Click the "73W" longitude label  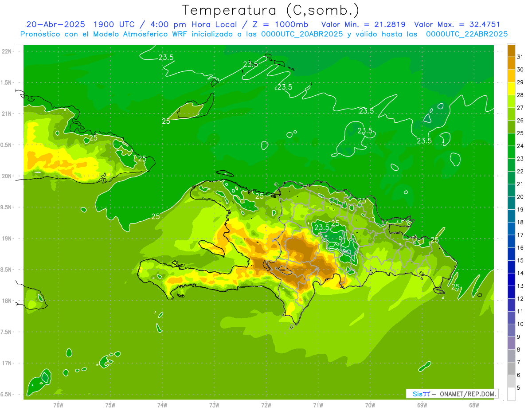214,405
